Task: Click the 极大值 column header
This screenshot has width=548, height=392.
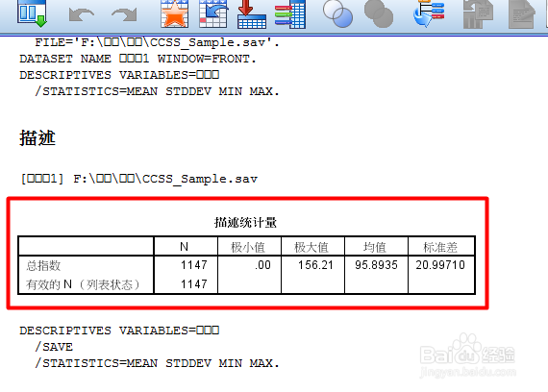Action: pyautogui.click(x=311, y=247)
